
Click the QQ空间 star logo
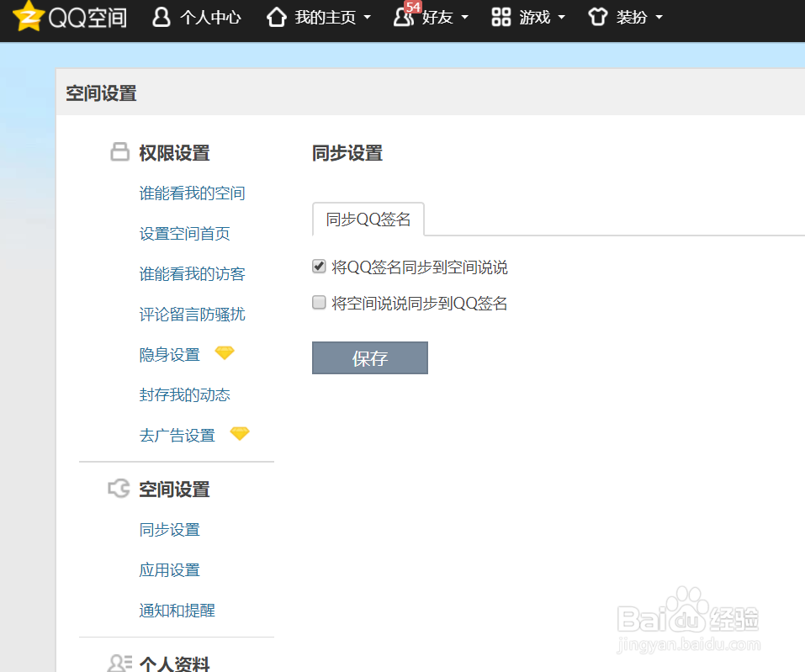click(x=29, y=17)
